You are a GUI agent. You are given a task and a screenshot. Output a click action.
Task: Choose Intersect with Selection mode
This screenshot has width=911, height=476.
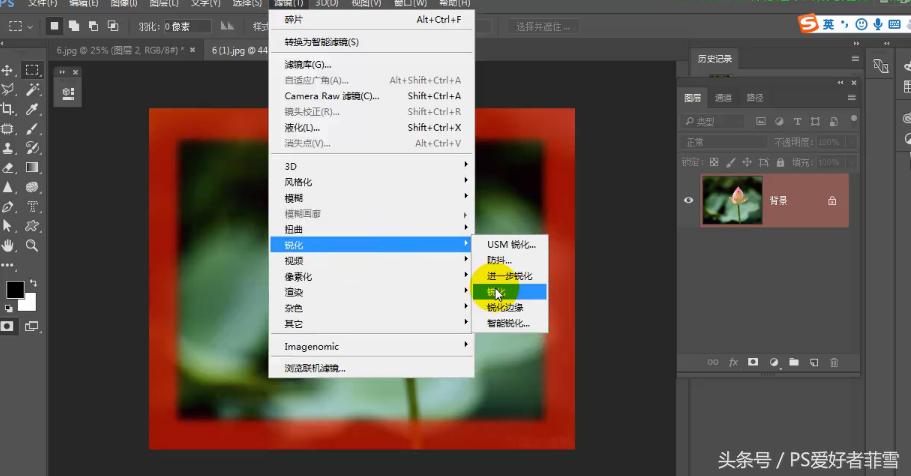click(113, 26)
